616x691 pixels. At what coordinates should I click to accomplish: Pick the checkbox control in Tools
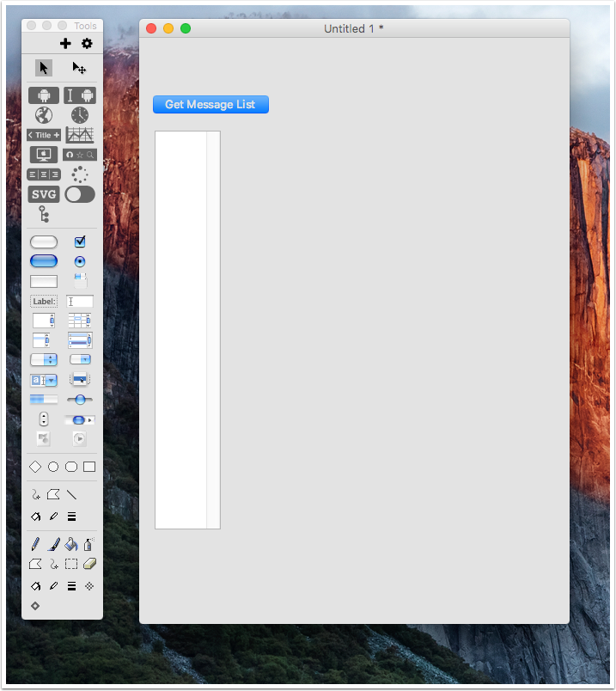tap(80, 242)
